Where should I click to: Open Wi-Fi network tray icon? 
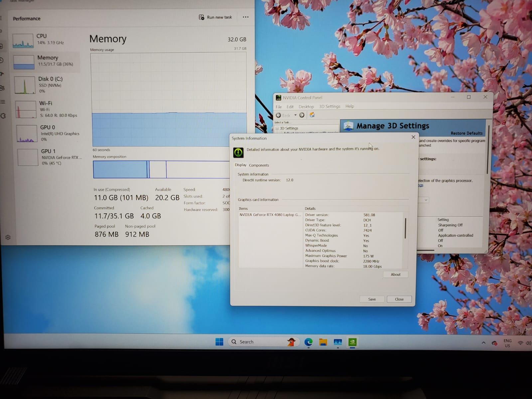520,343
